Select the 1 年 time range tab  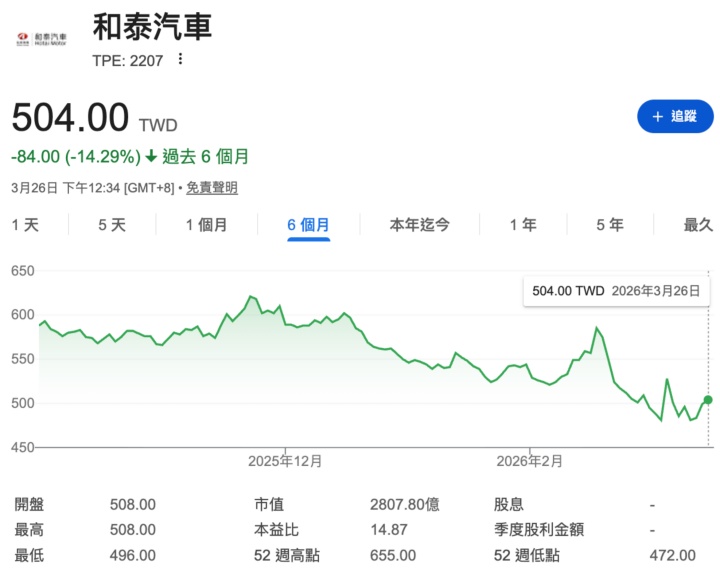pyautogui.click(x=523, y=225)
